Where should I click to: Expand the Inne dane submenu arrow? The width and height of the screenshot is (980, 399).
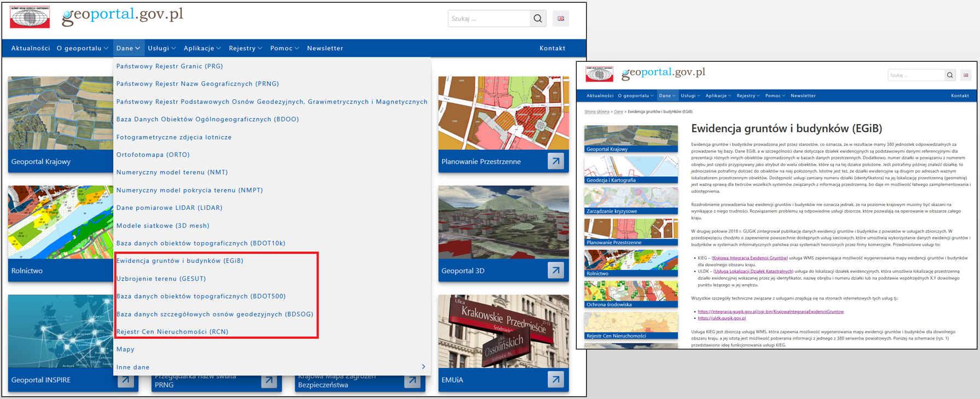pyautogui.click(x=423, y=367)
